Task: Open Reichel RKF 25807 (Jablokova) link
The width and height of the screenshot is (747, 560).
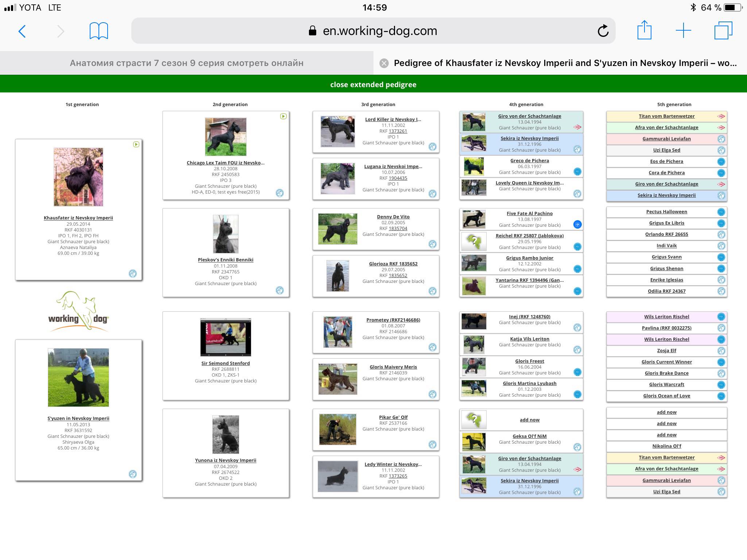Action: point(530,236)
